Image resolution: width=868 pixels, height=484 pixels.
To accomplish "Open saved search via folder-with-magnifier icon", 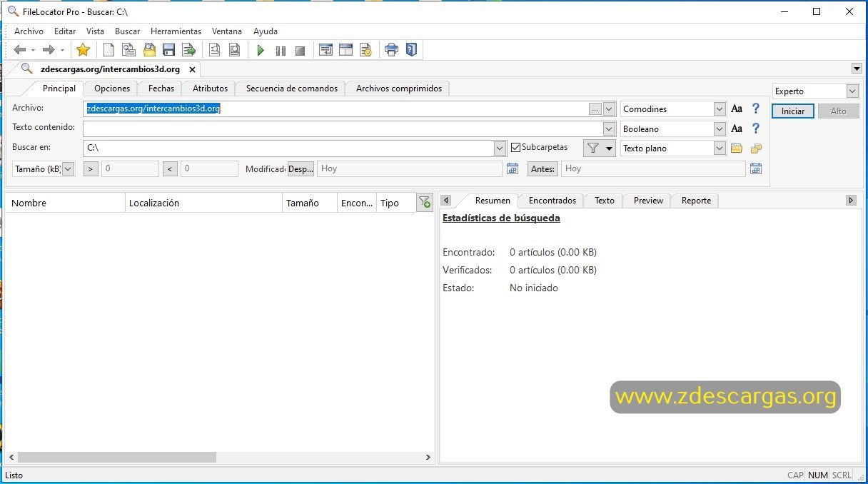I will (149, 50).
